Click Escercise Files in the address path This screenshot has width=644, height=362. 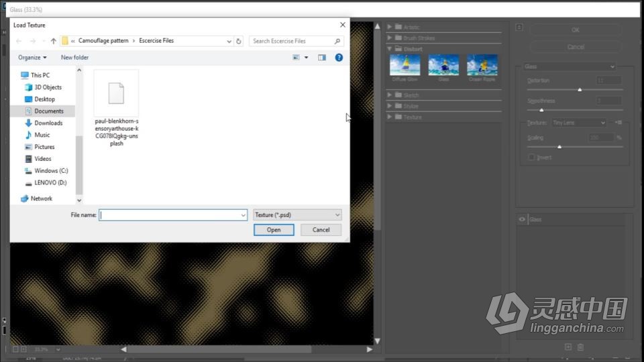click(x=156, y=41)
